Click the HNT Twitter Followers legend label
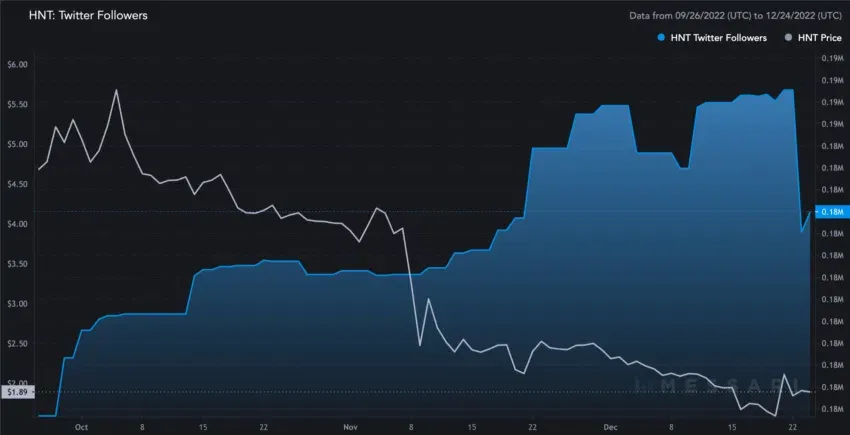 tap(718, 37)
